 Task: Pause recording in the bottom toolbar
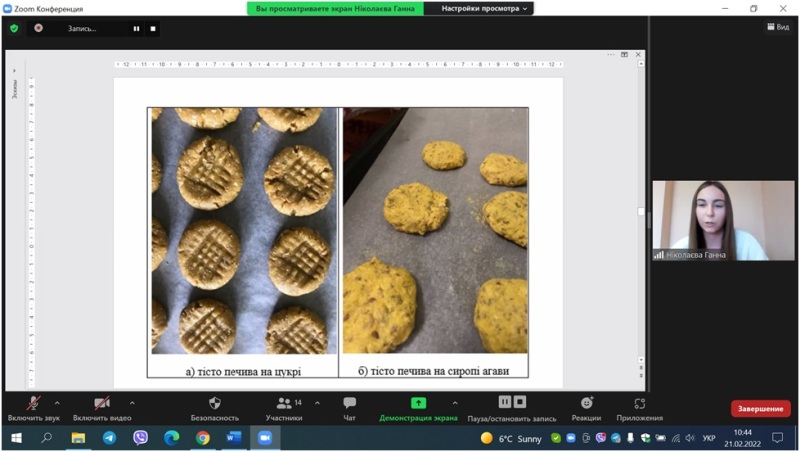tap(505, 402)
